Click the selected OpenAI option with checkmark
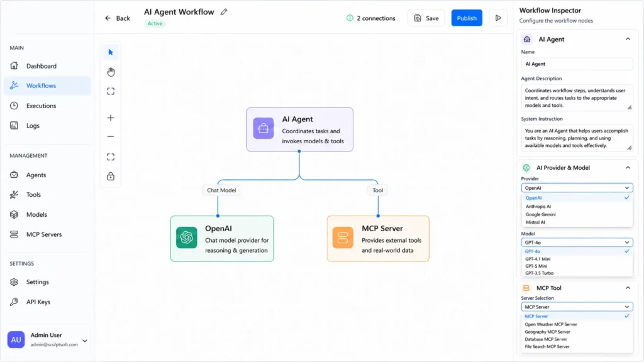 coord(577,198)
